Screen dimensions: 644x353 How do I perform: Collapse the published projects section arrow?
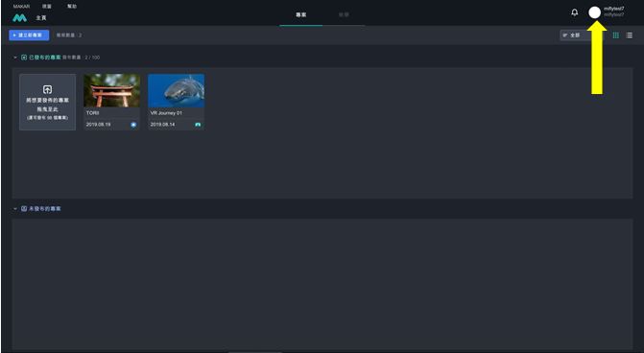15,58
